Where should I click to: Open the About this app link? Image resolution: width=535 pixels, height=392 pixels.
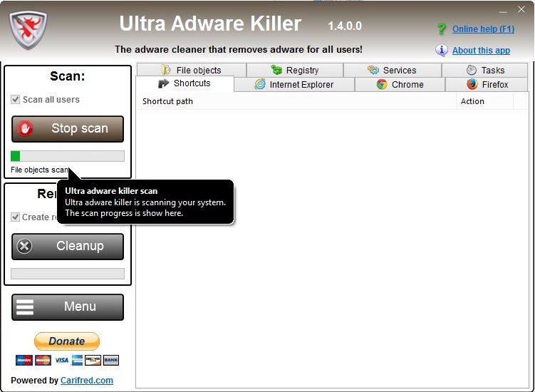point(481,51)
